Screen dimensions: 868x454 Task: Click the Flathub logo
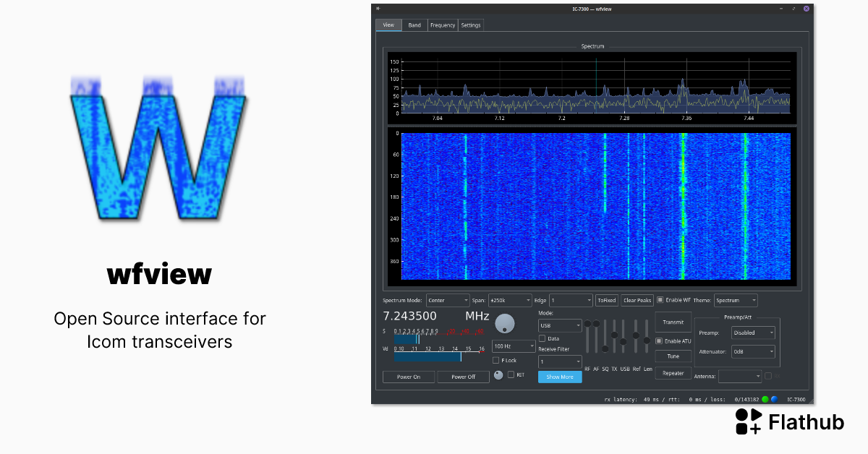tap(748, 421)
